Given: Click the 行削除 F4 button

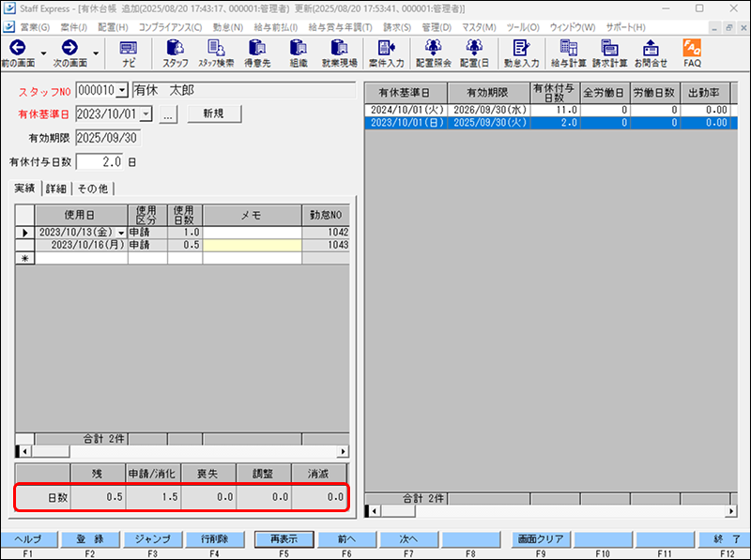Looking at the screenshot, I should 215,539.
